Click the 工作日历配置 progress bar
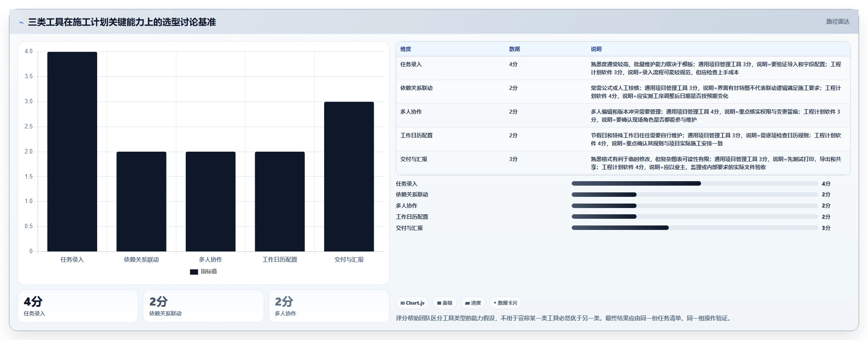This screenshot has height=340, width=868. (x=695, y=217)
